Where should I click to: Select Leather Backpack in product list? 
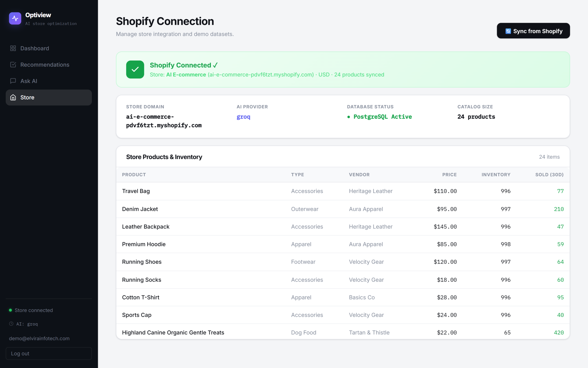coord(146,227)
